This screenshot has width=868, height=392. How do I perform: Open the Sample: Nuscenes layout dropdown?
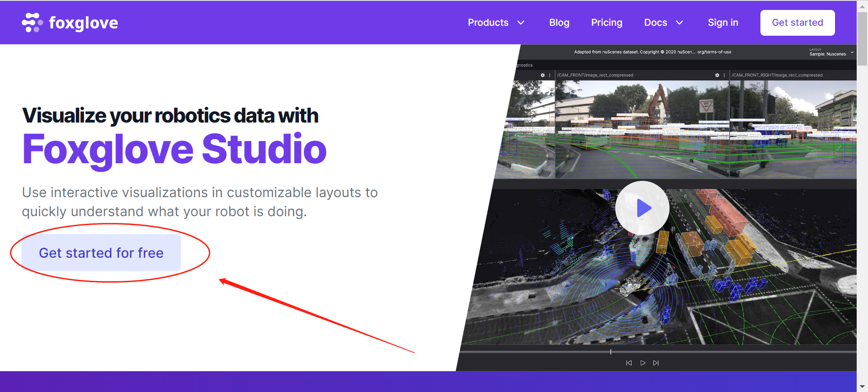pos(831,52)
